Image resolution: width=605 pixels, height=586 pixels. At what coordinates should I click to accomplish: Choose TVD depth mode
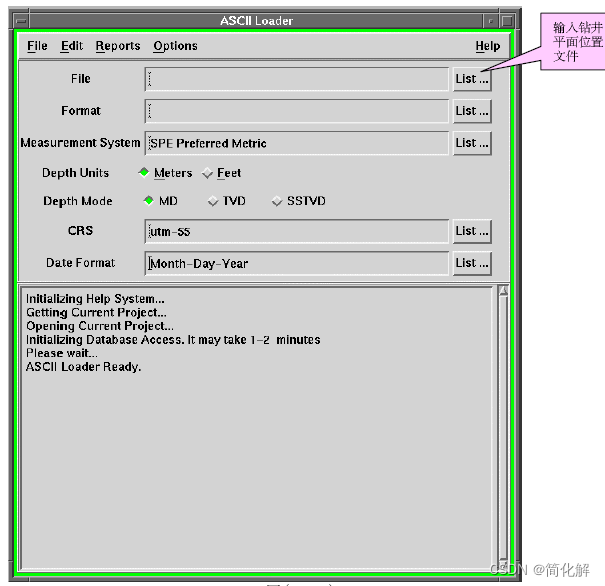[213, 201]
